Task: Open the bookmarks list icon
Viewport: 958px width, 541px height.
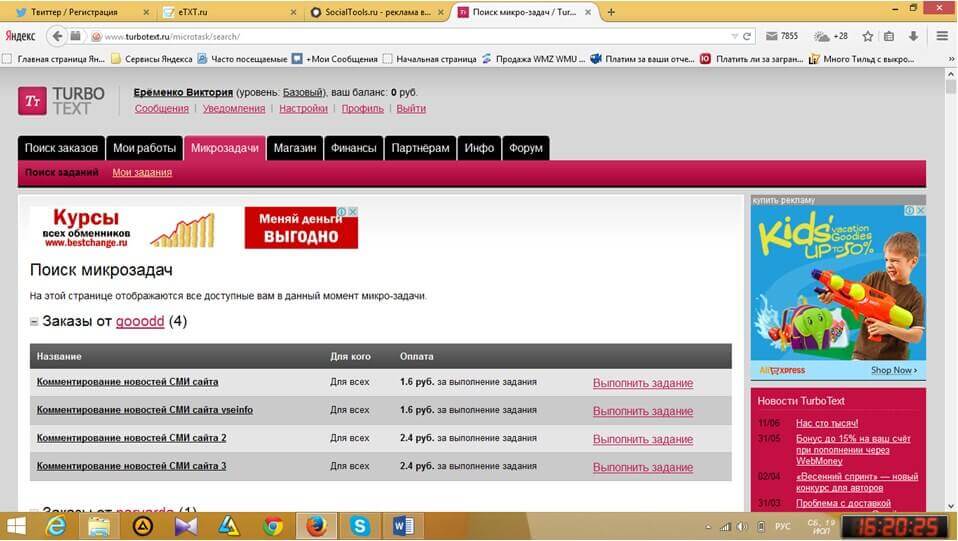Action: click(889, 36)
